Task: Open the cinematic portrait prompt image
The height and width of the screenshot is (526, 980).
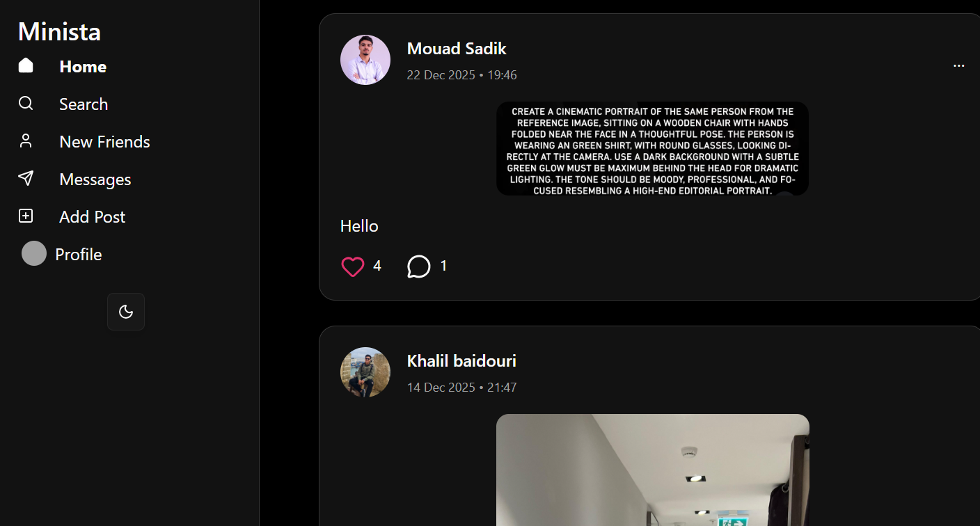Action: [653, 149]
